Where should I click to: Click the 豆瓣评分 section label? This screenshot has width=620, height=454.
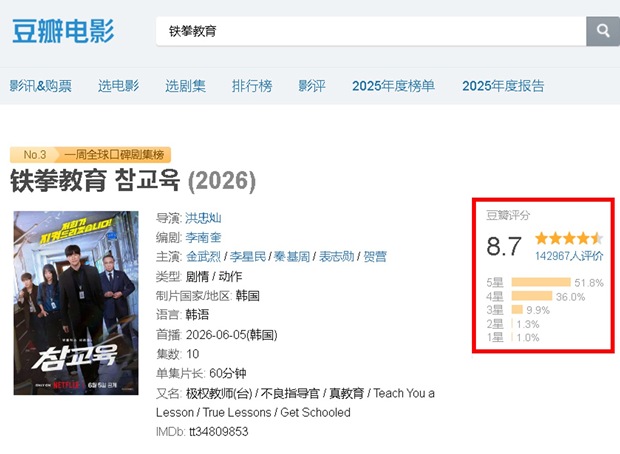508,215
